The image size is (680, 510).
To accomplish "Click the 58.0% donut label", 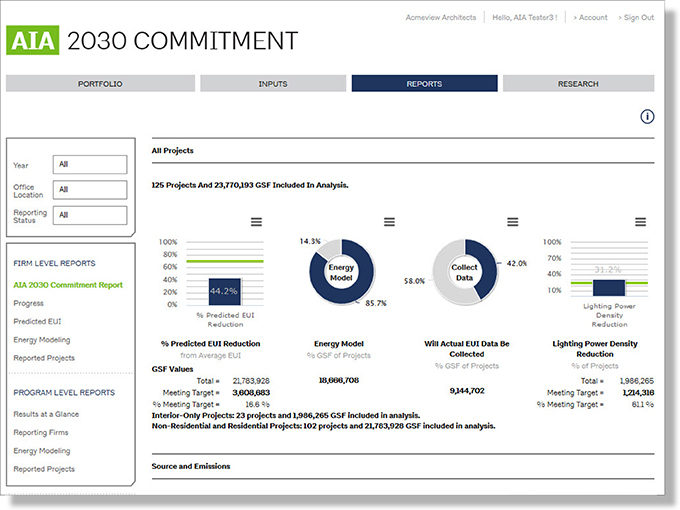I will click(x=414, y=281).
